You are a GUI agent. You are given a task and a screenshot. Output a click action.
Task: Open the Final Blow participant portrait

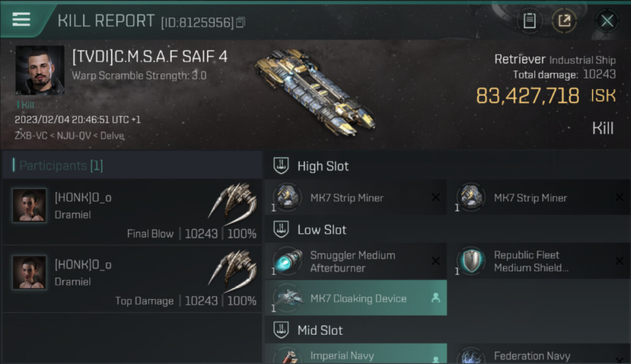click(30, 205)
